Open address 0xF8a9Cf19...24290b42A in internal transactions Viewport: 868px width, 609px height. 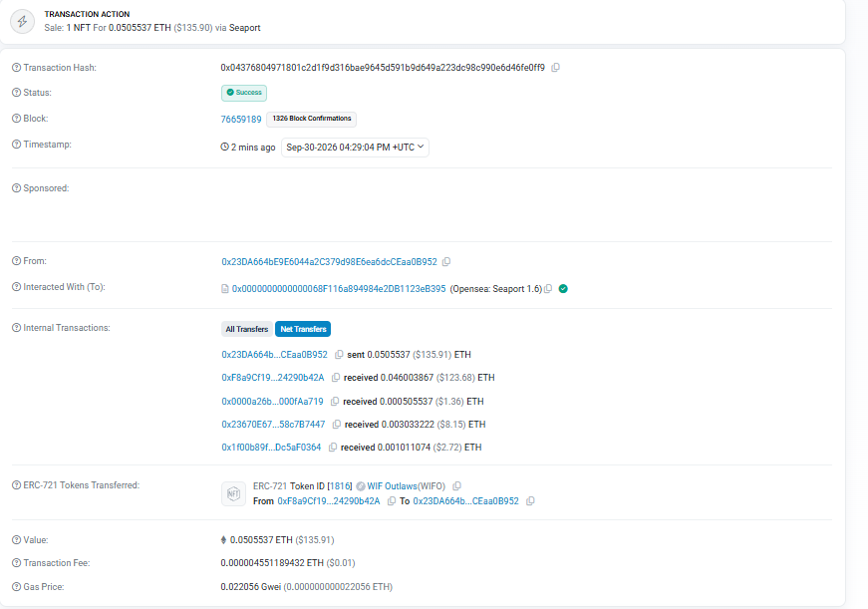click(x=273, y=378)
